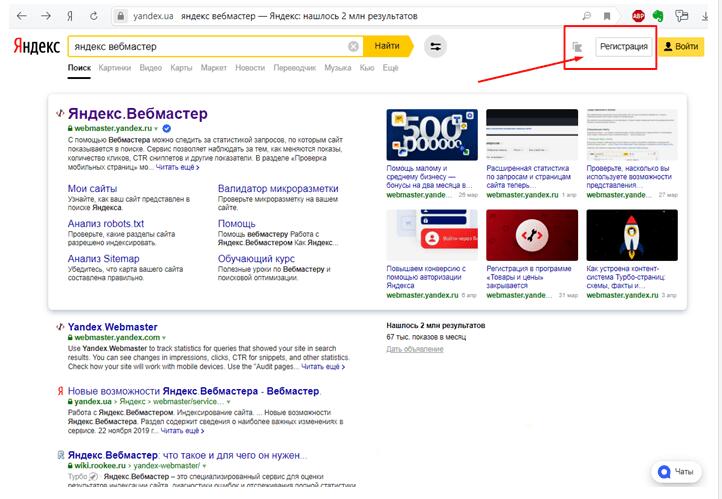
Task: Open the Ещё tab menu
Action: click(390, 68)
